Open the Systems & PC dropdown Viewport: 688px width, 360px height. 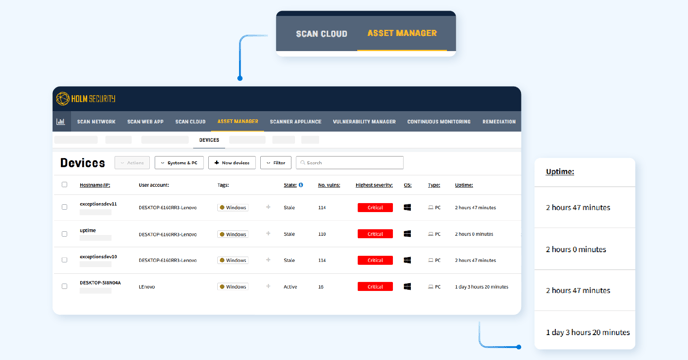click(179, 163)
